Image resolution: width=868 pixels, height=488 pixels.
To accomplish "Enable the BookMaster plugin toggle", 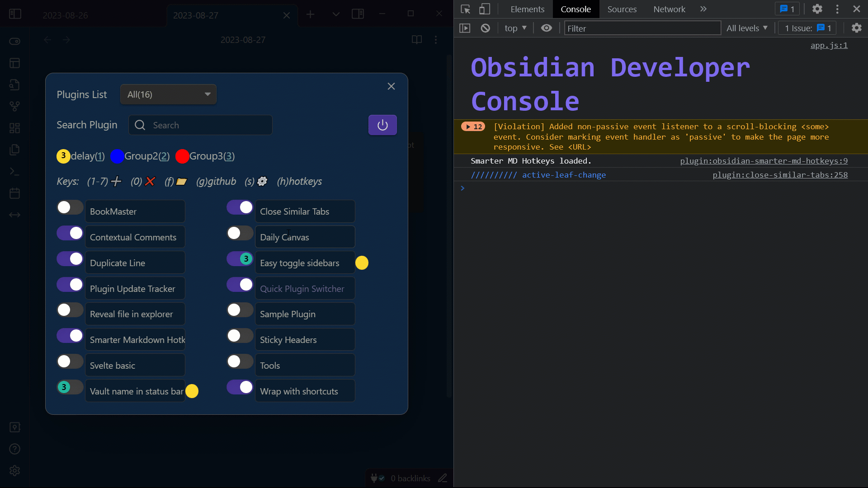I will [x=70, y=207].
